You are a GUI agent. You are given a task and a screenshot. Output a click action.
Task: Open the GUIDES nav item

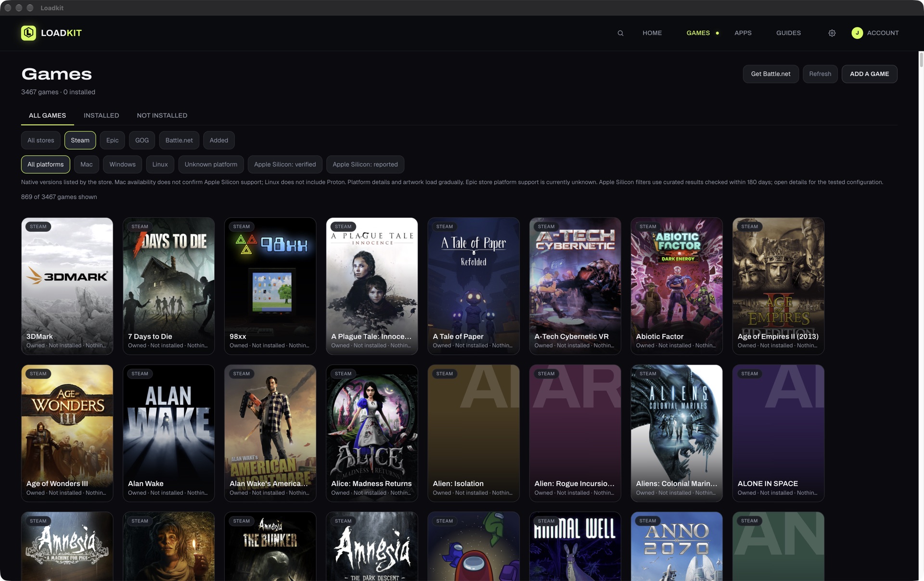[x=788, y=33]
